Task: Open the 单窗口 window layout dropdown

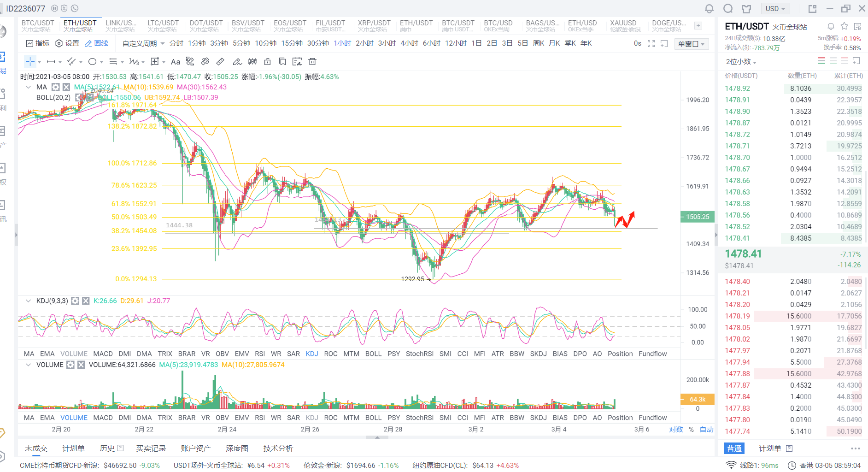Action: click(x=691, y=44)
